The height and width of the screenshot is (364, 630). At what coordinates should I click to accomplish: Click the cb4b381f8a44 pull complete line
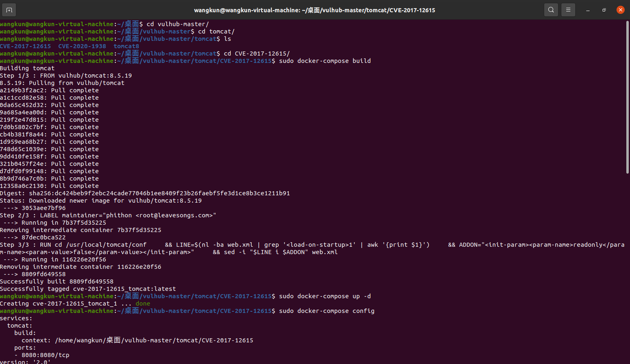tap(49, 134)
